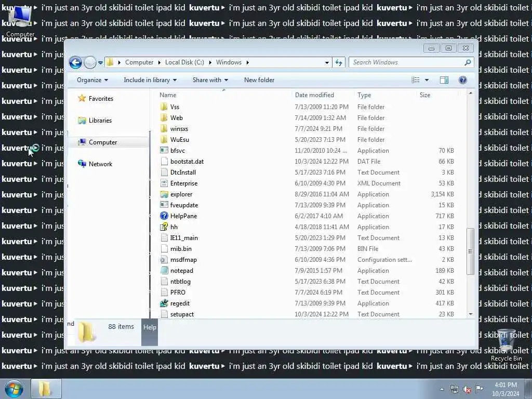Image resolution: width=532 pixels, height=399 pixels.
Task: Open the Include in library menu
Action: [x=150, y=80]
